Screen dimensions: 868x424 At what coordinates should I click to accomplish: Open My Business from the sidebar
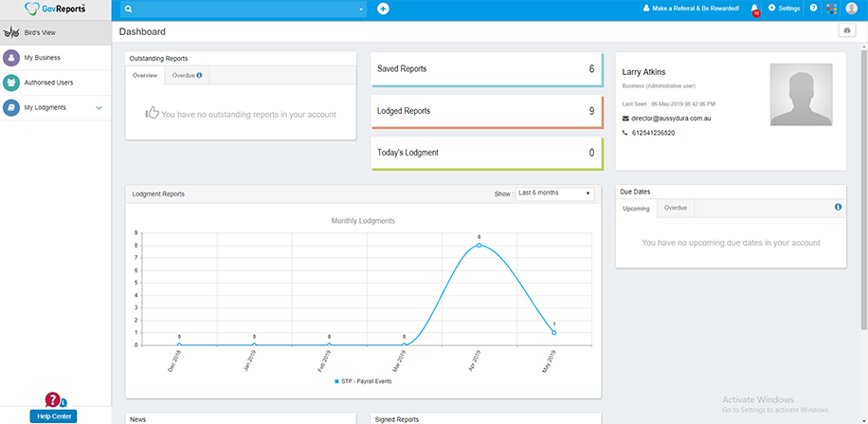(43, 58)
